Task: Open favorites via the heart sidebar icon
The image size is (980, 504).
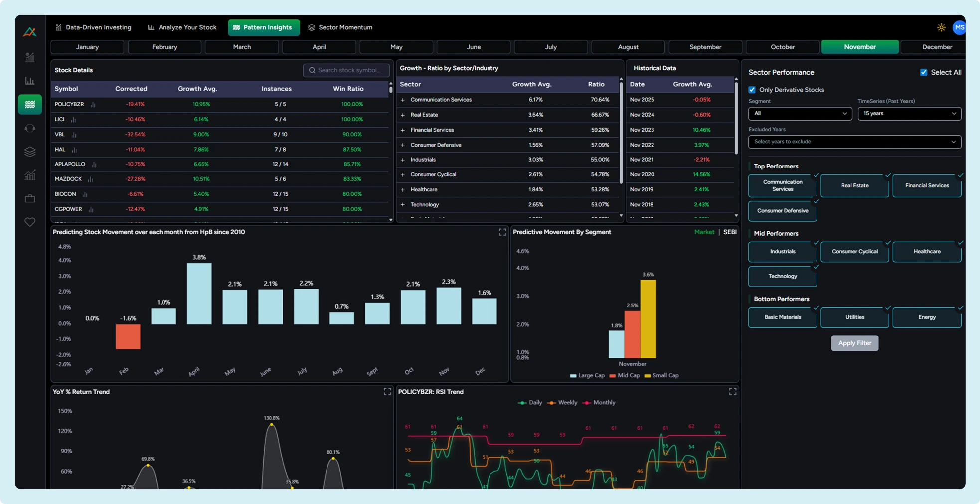Action: (29, 222)
